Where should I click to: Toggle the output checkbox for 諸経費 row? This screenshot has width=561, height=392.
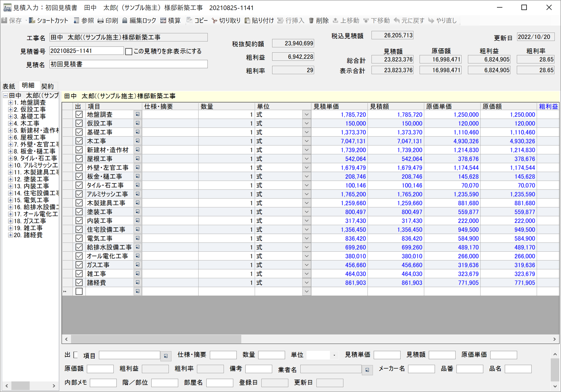[79, 283]
